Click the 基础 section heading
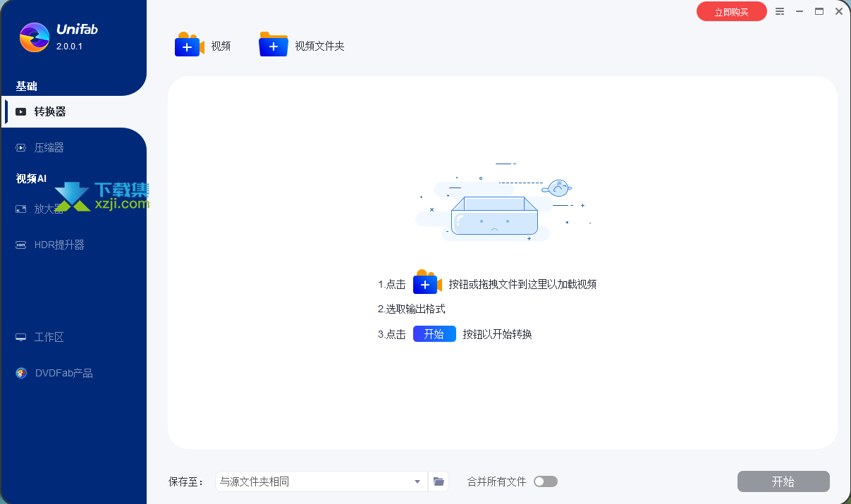 click(x=27, y=86)
